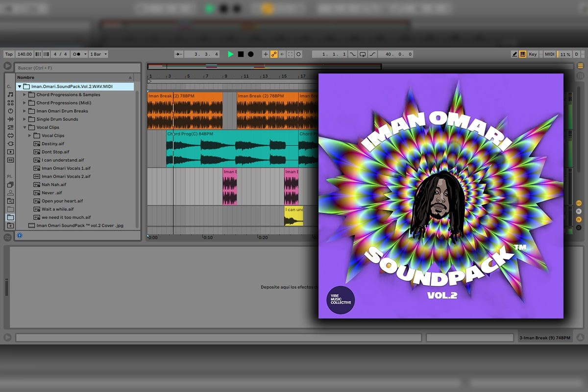Collapse Iman.Omari.SoundPack.Vol.2.WAV.MIDI folder
Screen dimensions: 588x392
(20, 87)
